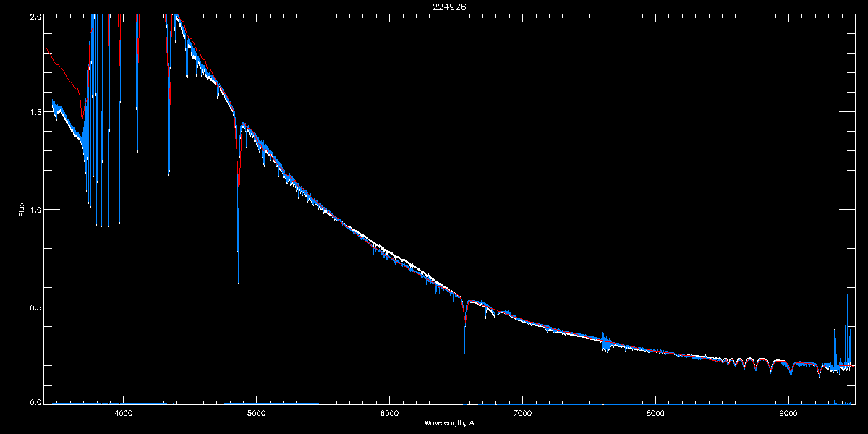Click the Flux axis label
868x434 pixels.
pyautogui.click(x=22, y=210)
